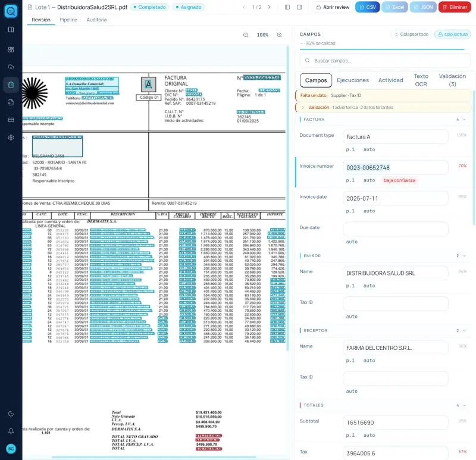Open notifications bell in sidebar
This screenshot has width=476, height=460.
pos(11,431)
